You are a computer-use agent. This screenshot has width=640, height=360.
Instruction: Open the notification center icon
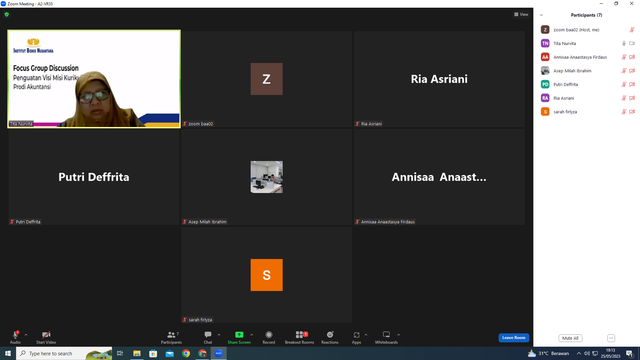(x=630, y=353)
